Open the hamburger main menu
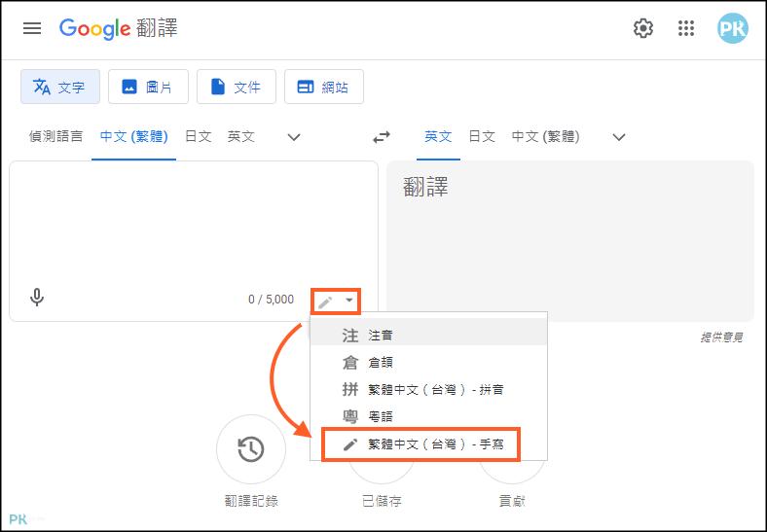 32,28
